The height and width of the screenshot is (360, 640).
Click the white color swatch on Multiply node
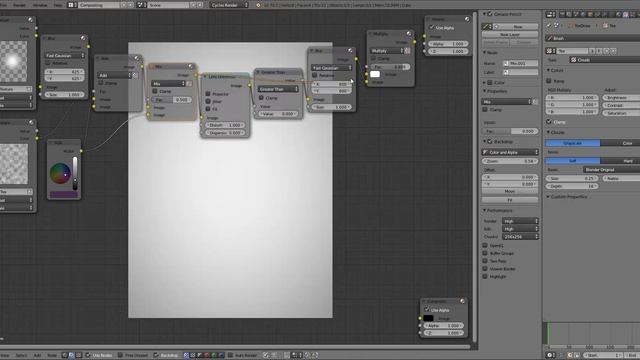(x=375, y=74)
